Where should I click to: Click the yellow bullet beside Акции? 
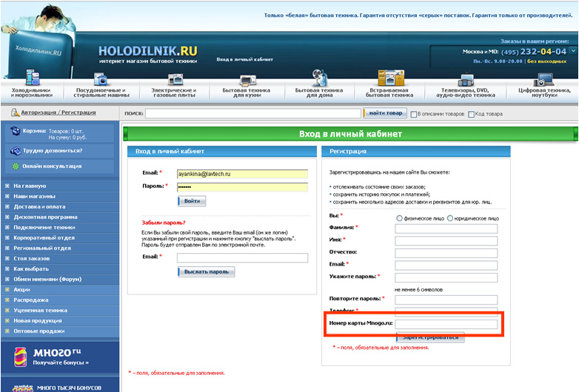7,289
